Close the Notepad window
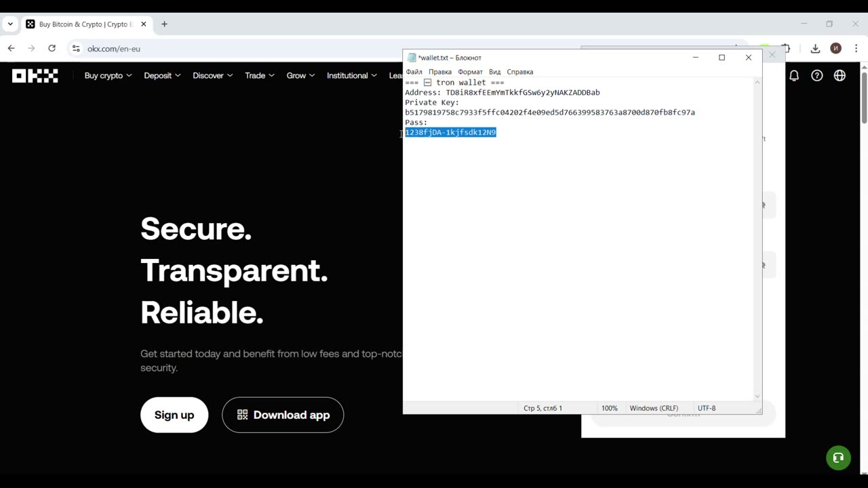The image size is (868, 488). coord(749,58)
